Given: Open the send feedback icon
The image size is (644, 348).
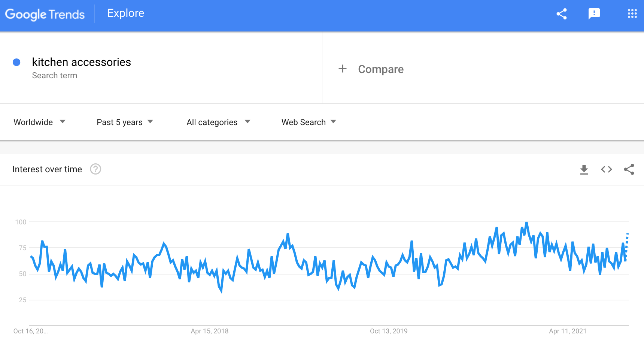Looking at the screenshot, I should click(x=594, y=14).
